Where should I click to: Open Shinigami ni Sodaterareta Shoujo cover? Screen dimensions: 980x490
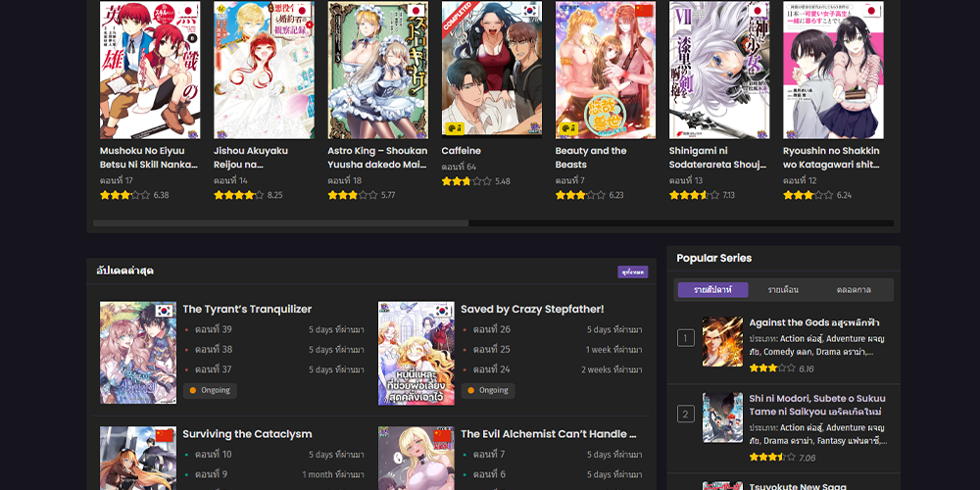(x=719, y=70)
